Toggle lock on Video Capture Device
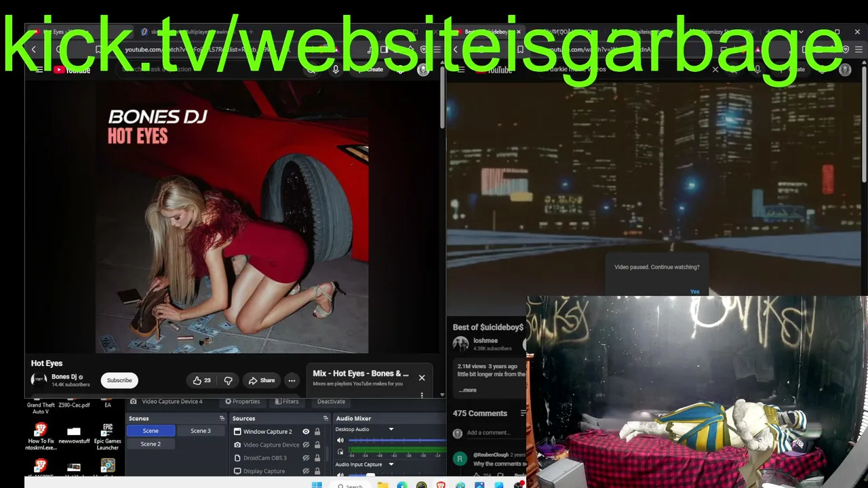 [317, 445]
